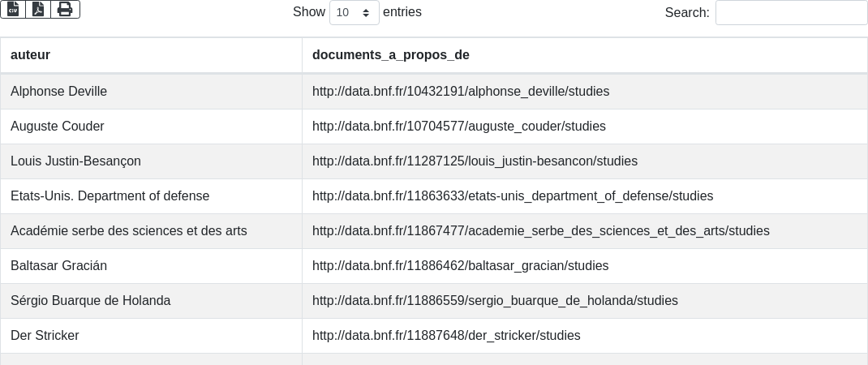Sort by documents_a_propos_de column header
The width and height of the screenshot is (868, 365).
(390, 55)
